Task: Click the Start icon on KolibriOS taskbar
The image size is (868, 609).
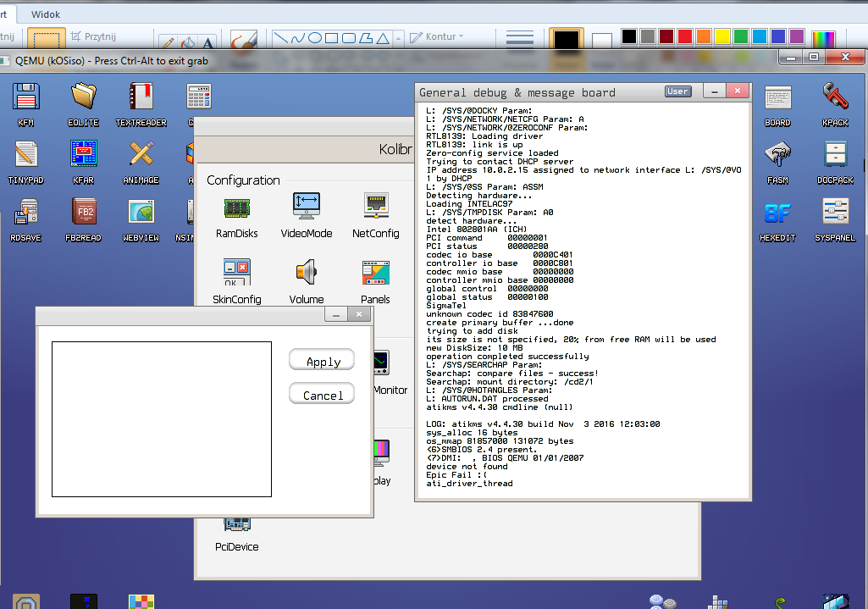Action: pyautogui.click(x=25, y=601)
